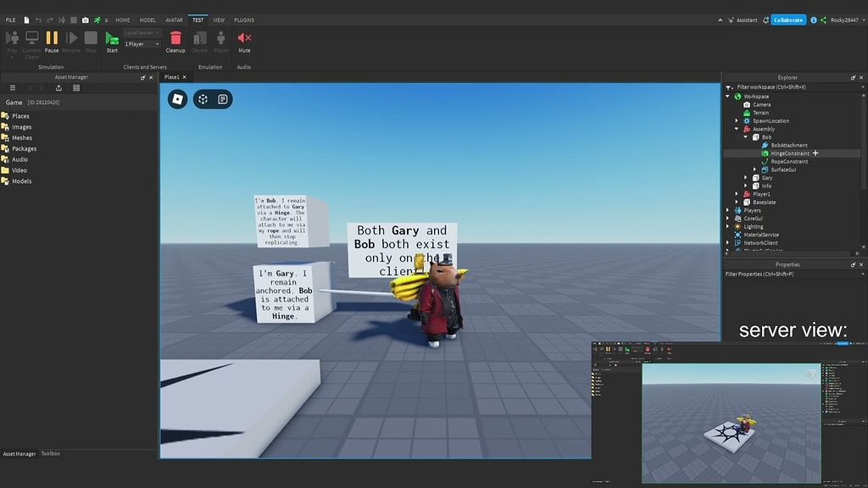The width and height of the screenshot is (868, 488).
Task: Open the 1 Player count dropdown
Action: 142,44
